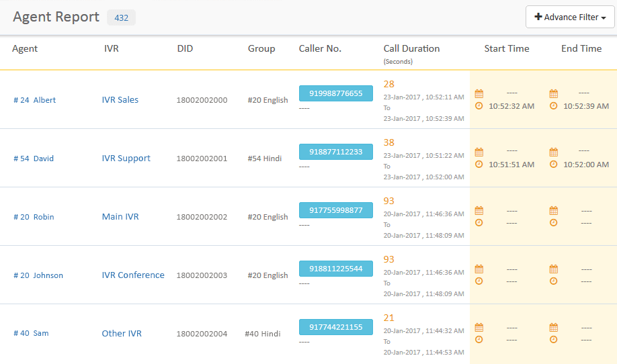Click group #54 Hindi
Image resolution: width=617 pixels, height=364 pixels.
[264, 158]
